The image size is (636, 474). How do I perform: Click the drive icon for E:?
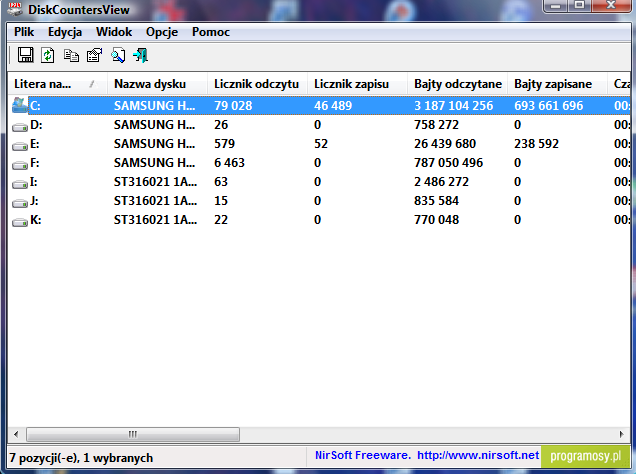point(19,146)
